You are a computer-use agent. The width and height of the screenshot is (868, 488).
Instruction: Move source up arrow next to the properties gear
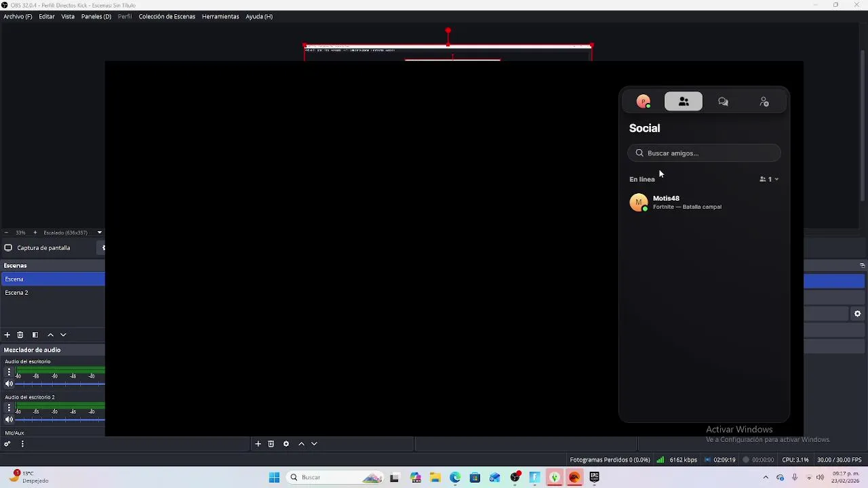(301, 444)
